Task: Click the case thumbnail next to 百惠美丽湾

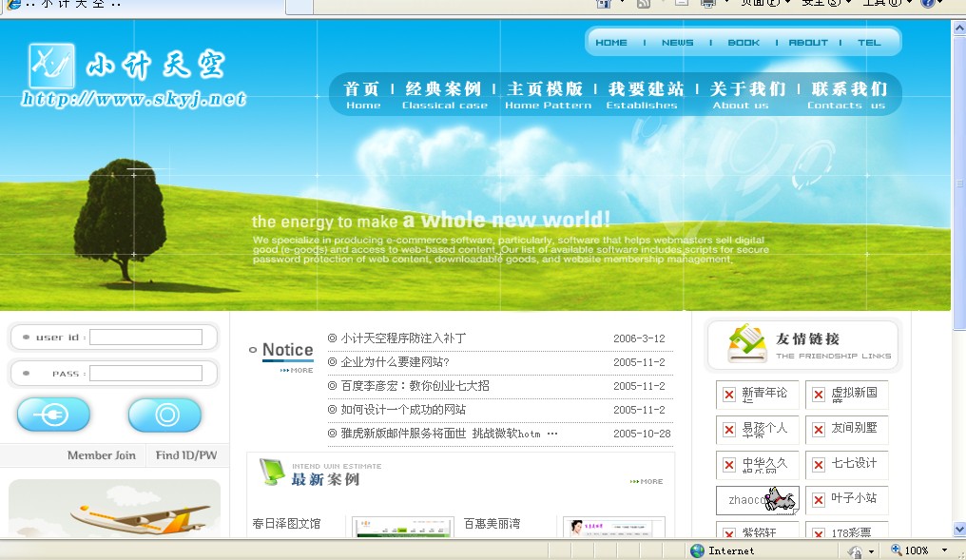Action: click(614, 528)
